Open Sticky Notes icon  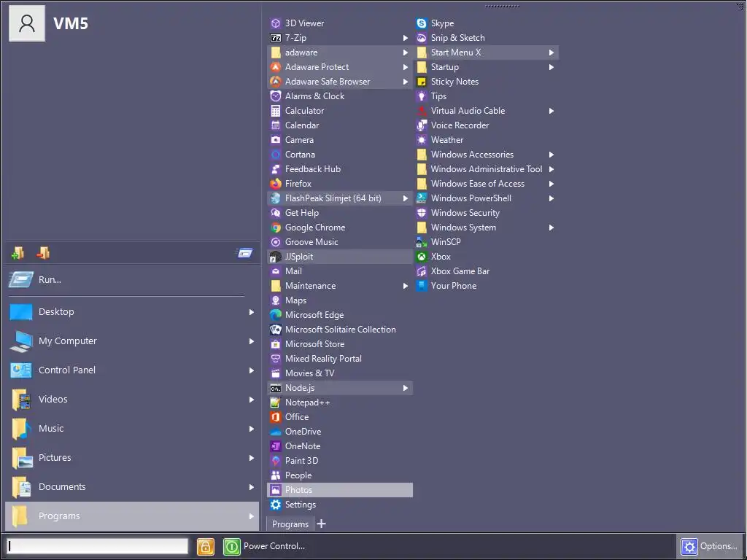point(421,82)
